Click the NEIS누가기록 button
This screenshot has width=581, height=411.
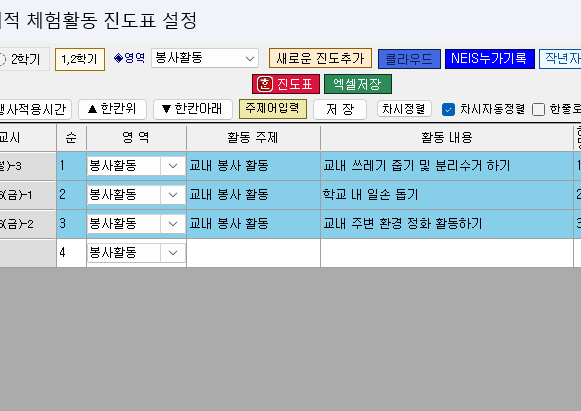click(489, 59)
